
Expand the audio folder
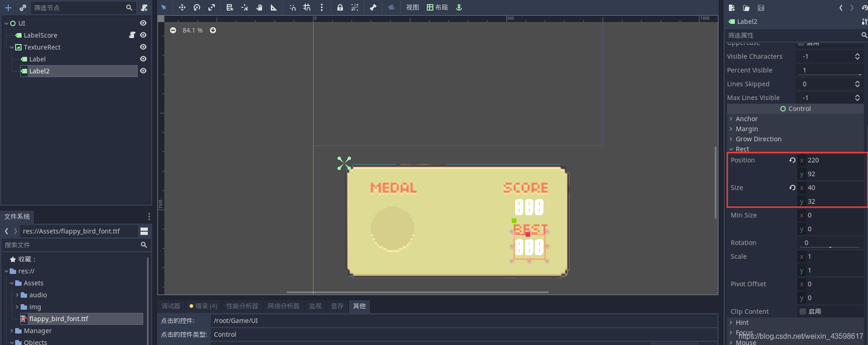(17, 295)
